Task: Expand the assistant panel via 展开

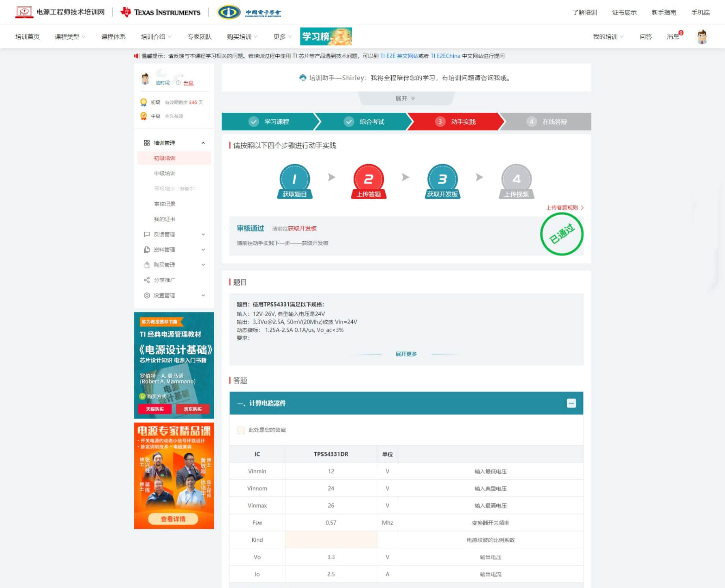Action: (405, 99)
